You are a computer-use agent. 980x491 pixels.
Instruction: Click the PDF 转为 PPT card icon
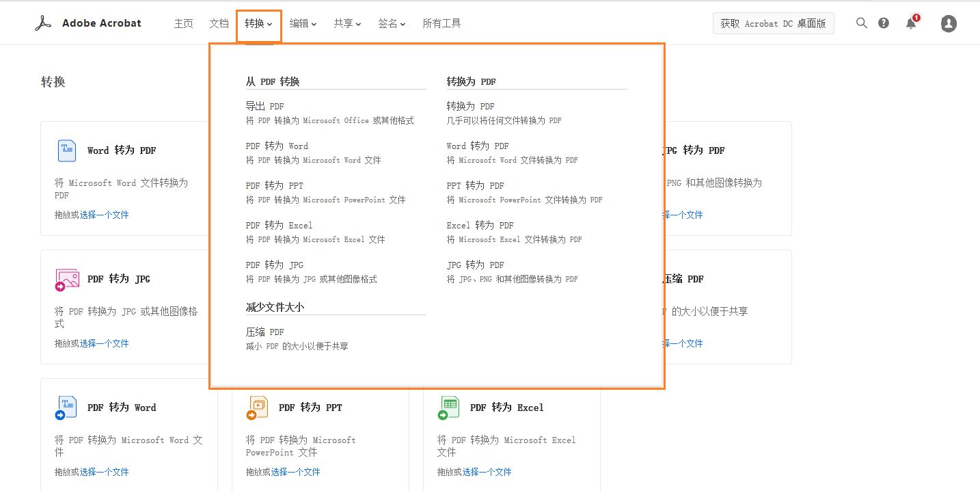pos(258,408)
